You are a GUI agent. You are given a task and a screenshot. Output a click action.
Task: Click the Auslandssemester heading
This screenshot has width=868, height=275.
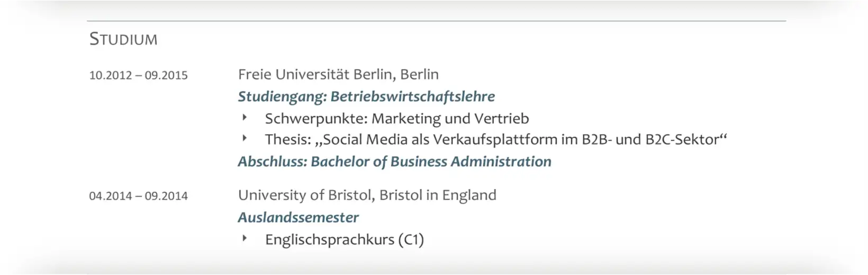click(298, 217)
